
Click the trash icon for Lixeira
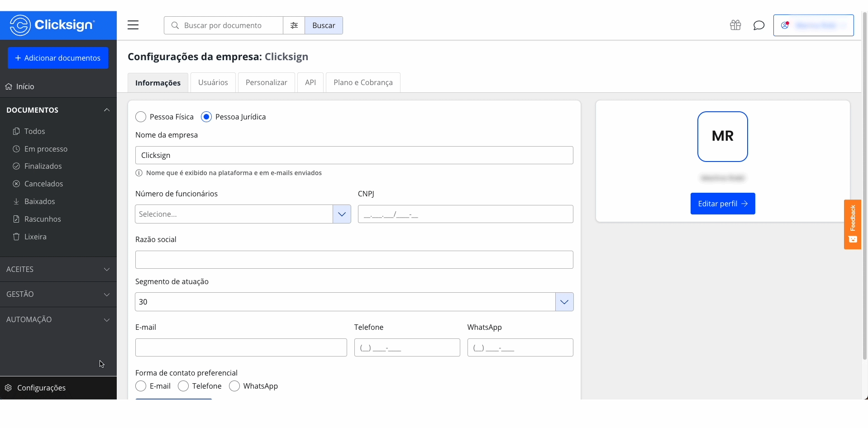tap(16, 237)
